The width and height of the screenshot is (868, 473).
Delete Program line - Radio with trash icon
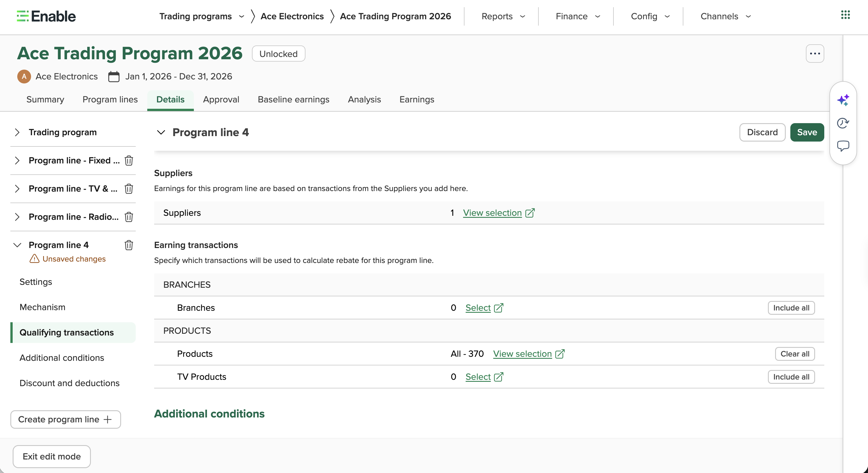129,217
